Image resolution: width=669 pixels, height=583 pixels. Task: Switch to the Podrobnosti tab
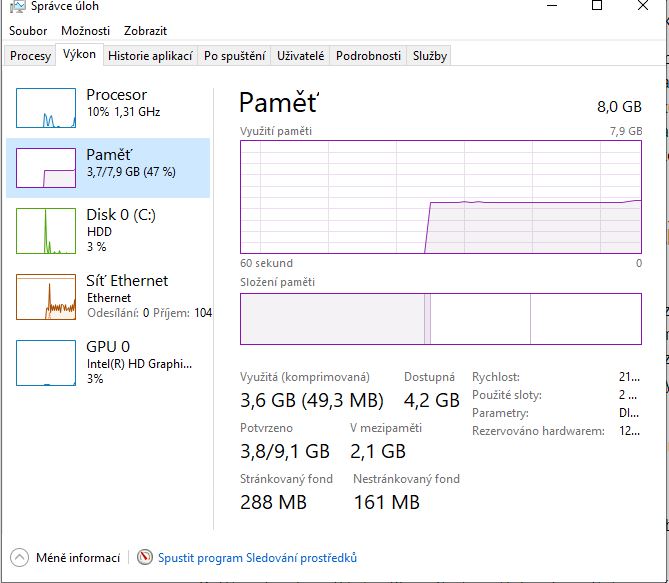click(368, 56)
